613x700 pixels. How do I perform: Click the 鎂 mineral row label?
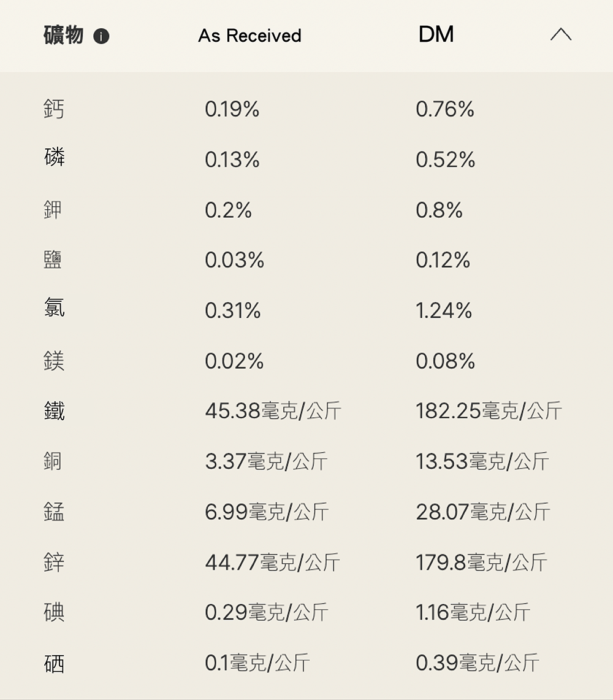click(x=54, y=361)
